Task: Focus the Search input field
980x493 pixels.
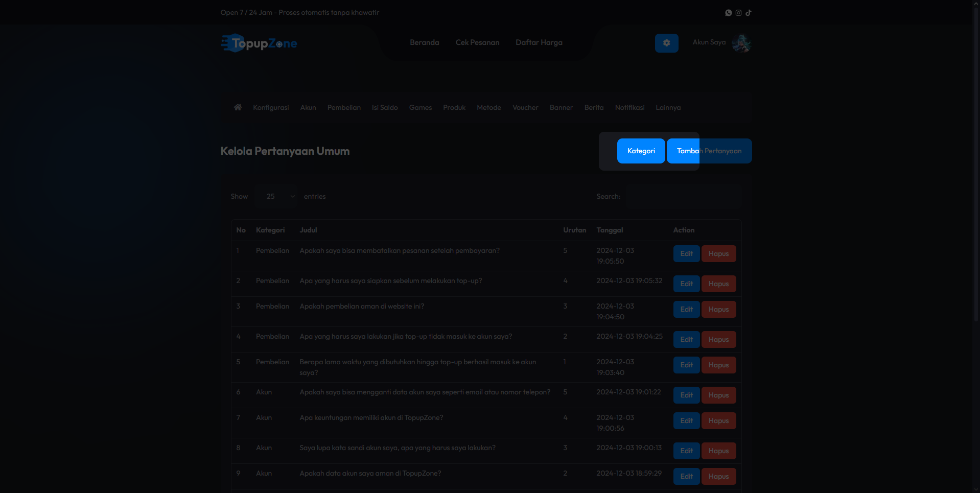Action: point(684,196)
